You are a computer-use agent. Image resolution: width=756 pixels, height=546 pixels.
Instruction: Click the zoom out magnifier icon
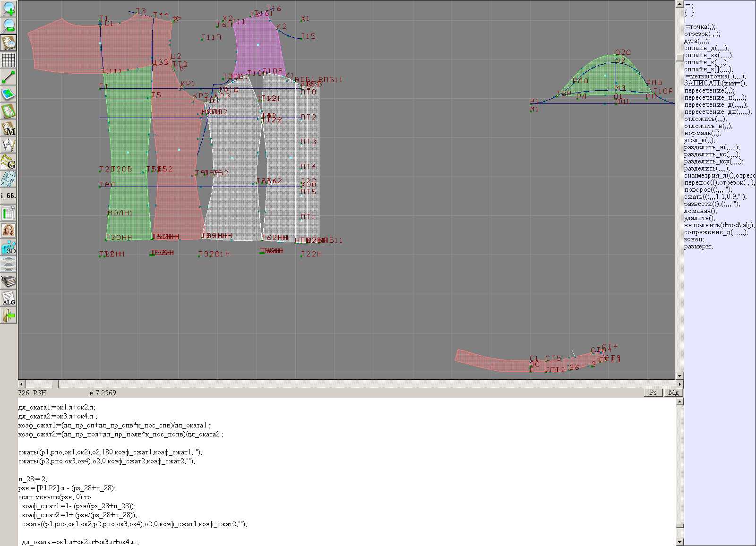click(9, 26)
